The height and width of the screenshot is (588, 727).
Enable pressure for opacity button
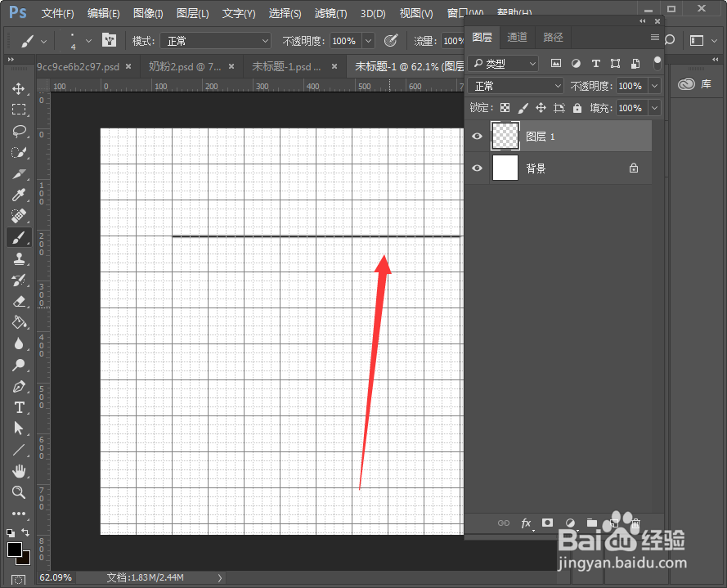(391, 40)
